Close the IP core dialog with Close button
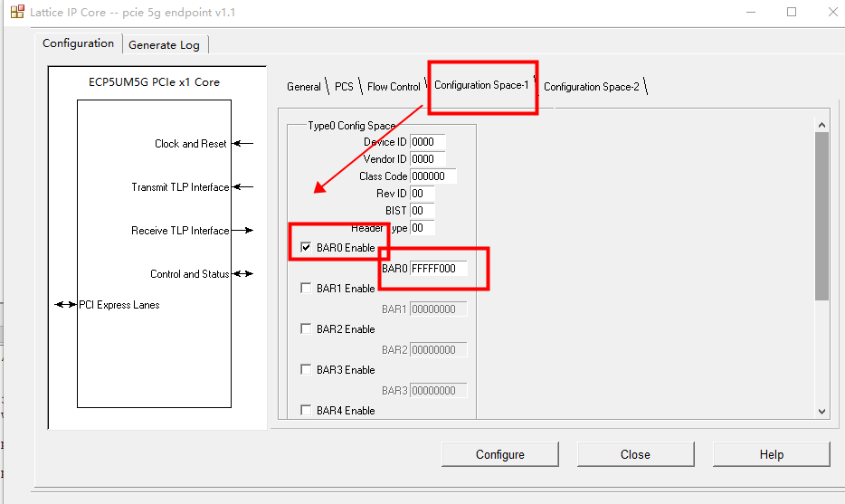Viewport: 845px width, 504px height. tap(635, 454)
